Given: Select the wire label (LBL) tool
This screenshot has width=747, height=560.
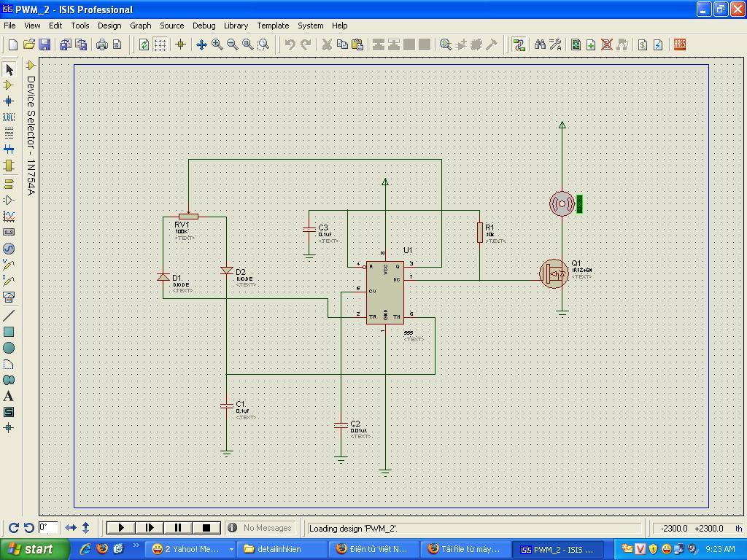Looking at the screenshot, I should pyautogui.click(x=9, y=117).
